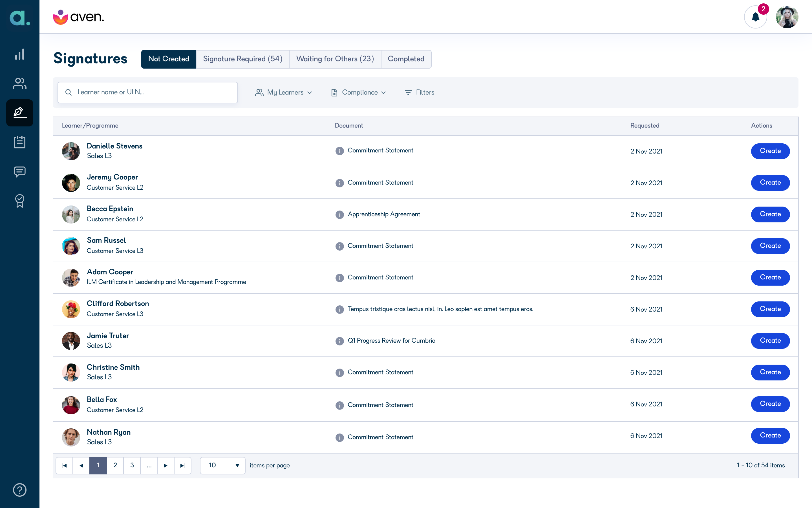The width and height of the screenshot is (812, 508).
Task: Click the Document column header
Action: pos(348,126)
